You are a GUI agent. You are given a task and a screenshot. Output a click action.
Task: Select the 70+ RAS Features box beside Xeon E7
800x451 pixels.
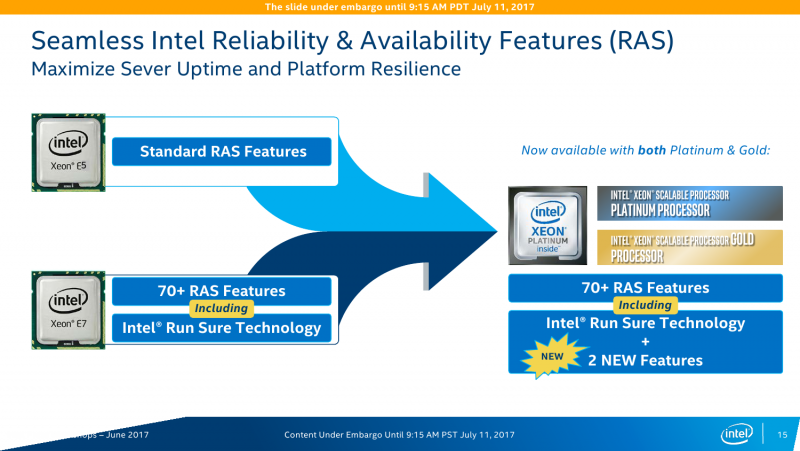pos(221,291)
